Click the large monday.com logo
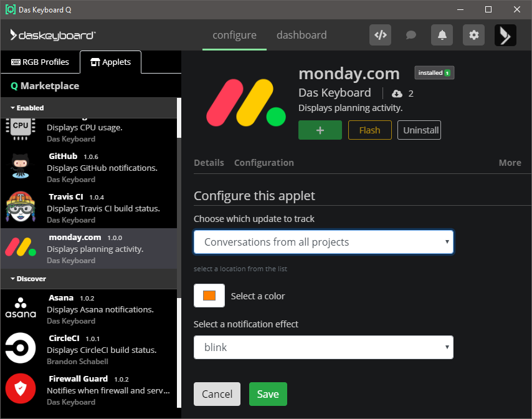Image resolution: width=532 pixels, height=419 pixels. pos(245,103)
